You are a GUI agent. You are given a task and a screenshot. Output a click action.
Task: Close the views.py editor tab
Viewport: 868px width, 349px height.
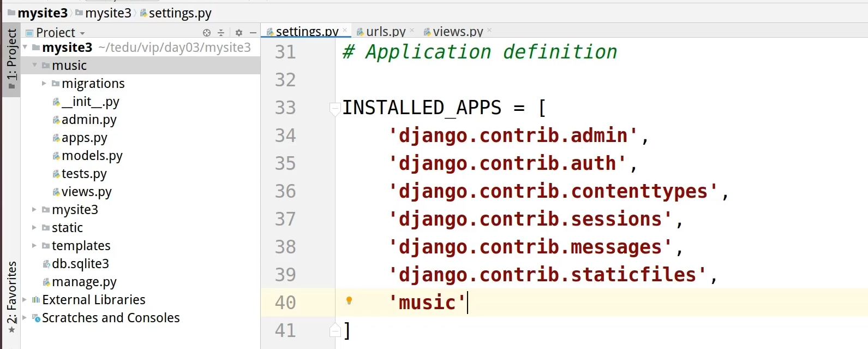pos(489,31)
